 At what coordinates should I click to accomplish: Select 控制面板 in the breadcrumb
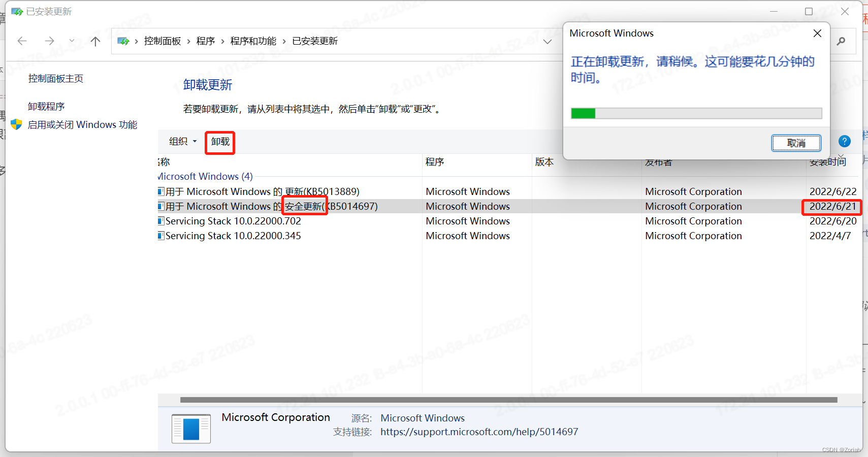[163, 41]
